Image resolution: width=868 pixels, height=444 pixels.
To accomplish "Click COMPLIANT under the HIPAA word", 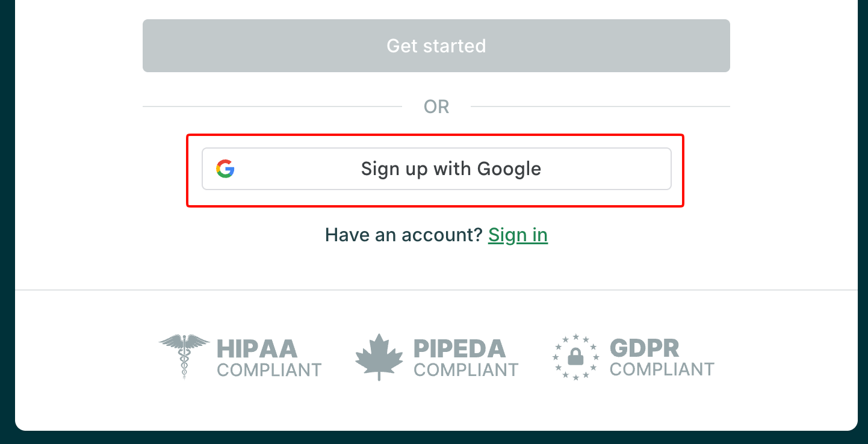I will pyautogui.click(x=269, y=369).
